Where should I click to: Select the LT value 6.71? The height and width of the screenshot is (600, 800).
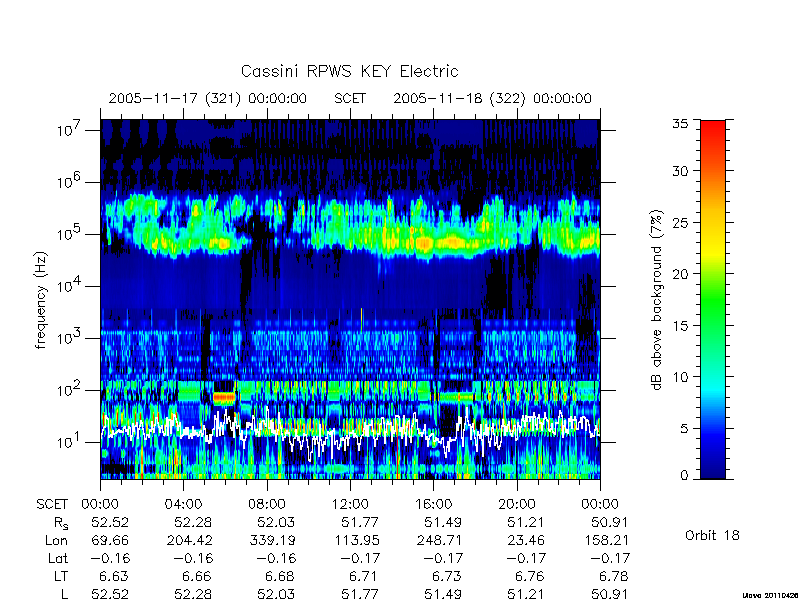click(x=364, y=576)
